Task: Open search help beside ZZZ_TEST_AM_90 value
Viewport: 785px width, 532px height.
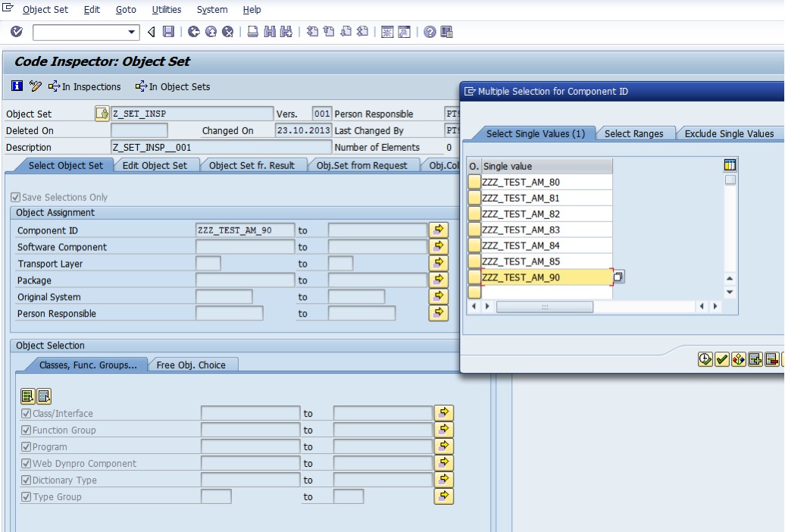Action: [618, 277]
